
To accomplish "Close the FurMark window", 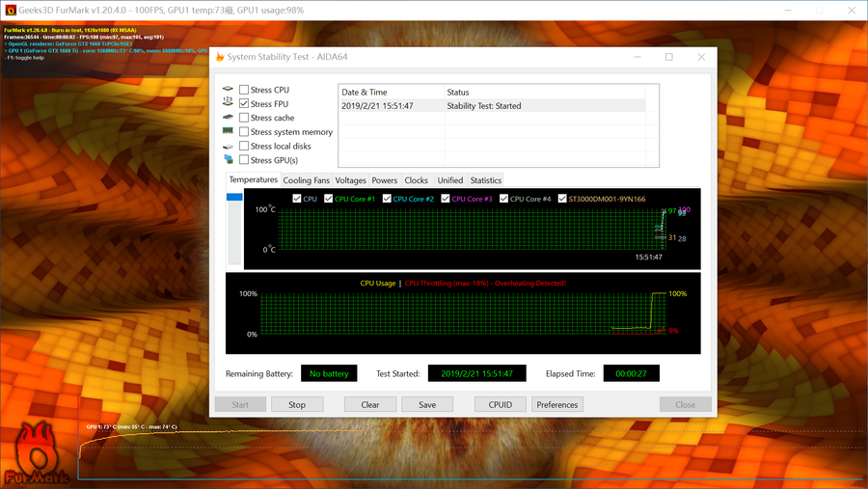I will (852, 10).
